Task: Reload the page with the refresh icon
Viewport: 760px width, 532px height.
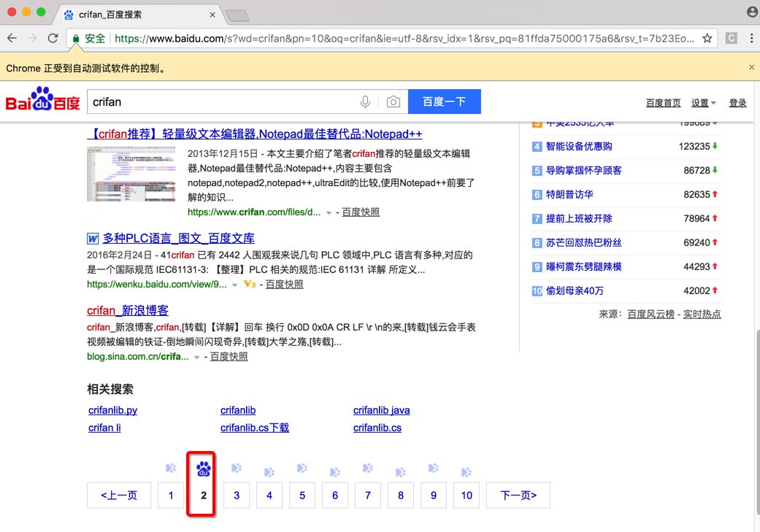Action: coord(53,38)
